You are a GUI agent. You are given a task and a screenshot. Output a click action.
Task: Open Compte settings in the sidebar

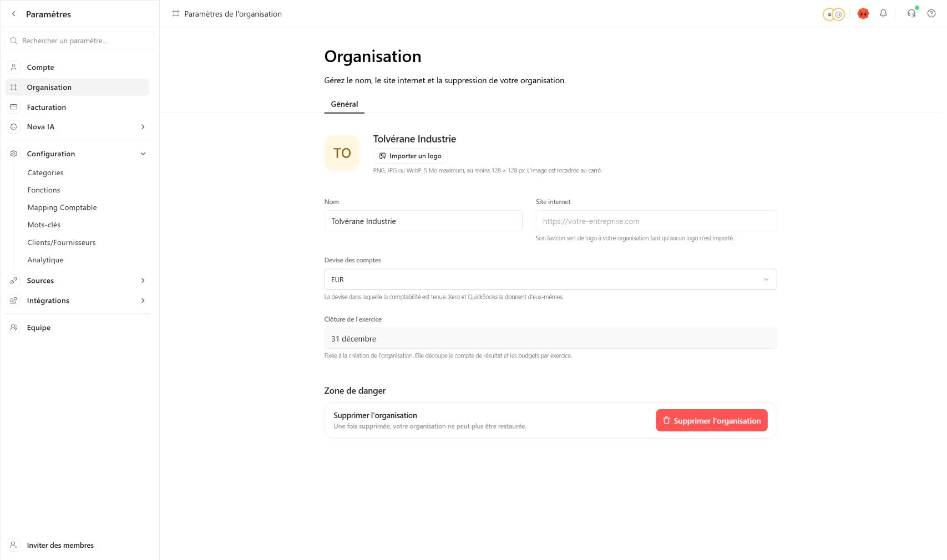pyautogui.click(x=77, y=67)
